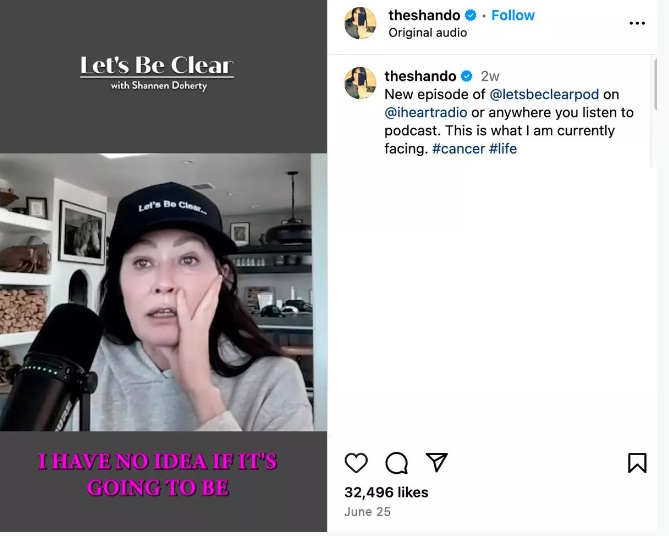The image size is (669, 536).
Task: View who liked via 32,496 likes
Action: point(386,492)
